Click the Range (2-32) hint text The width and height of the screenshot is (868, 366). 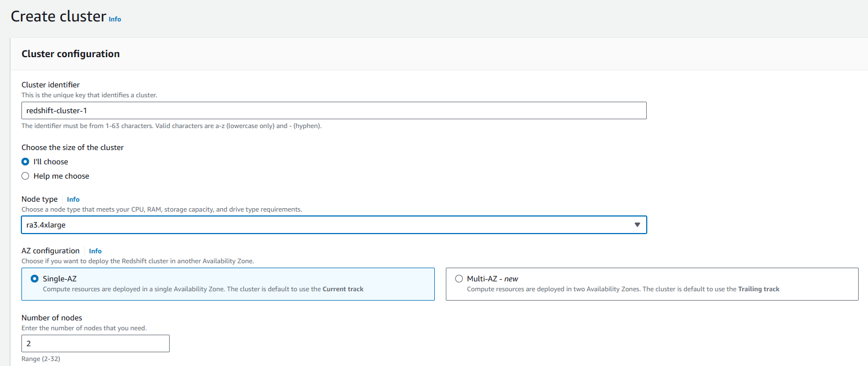click(x=41, y=359)
